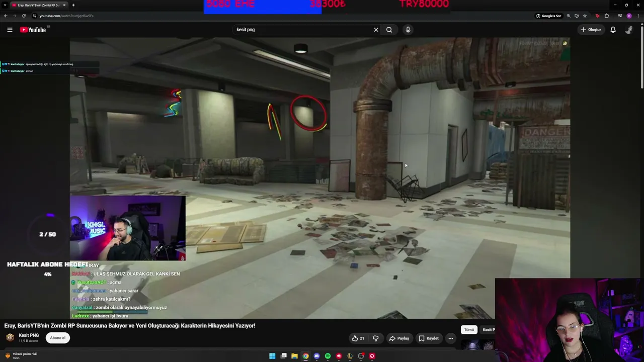Viewport: 644px width, 362px height.
Task: Open the Chrome profile H avatar
Action: click(629, 16)
